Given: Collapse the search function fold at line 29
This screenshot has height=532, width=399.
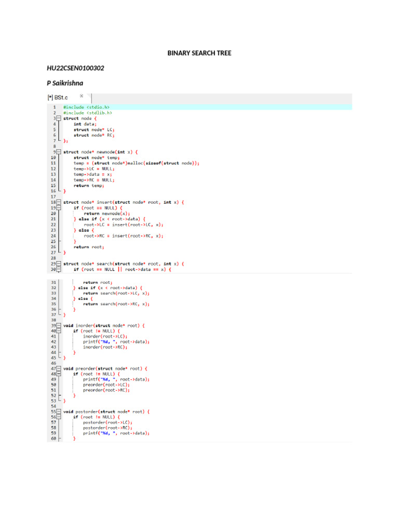Looking at the screenshot, I should click(x=59, y=263).
